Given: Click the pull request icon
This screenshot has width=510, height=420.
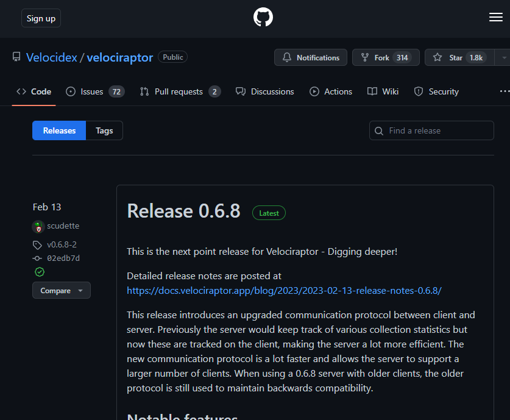Looking at the screenshot, I should click(x=144, y=92).
